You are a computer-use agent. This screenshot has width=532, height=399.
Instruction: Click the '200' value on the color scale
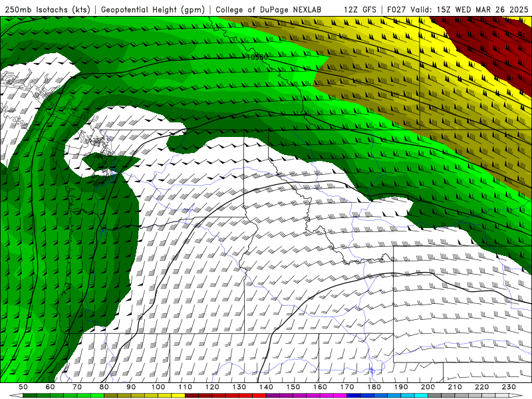coord(428,387)
